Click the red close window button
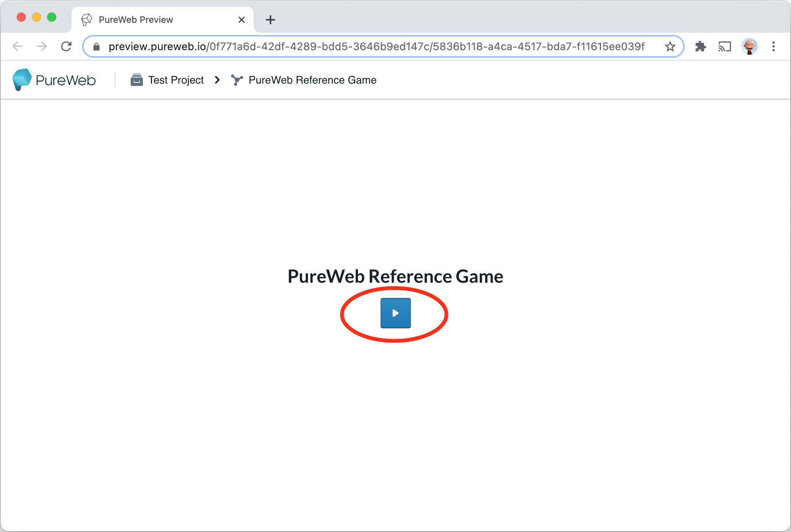Image resolution: width=791 pixels, height=532 pixels. [x=21, y=17]
